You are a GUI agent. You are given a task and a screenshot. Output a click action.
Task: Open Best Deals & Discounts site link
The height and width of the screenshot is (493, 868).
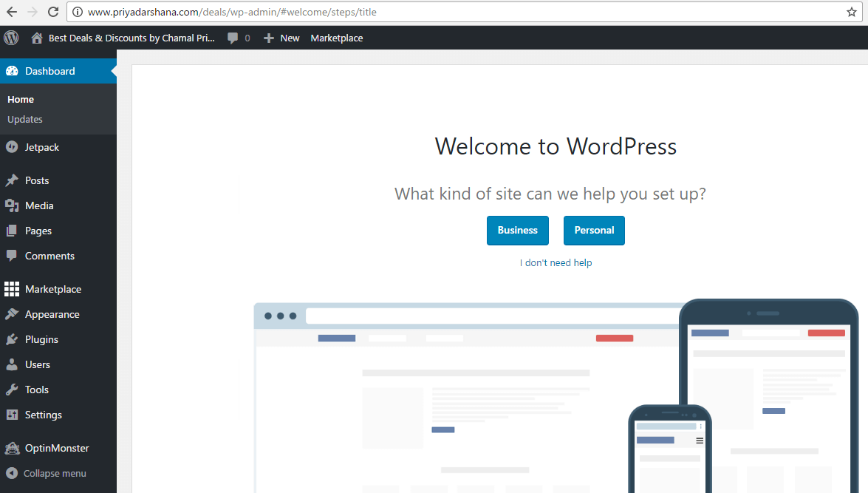pos(131,38)
